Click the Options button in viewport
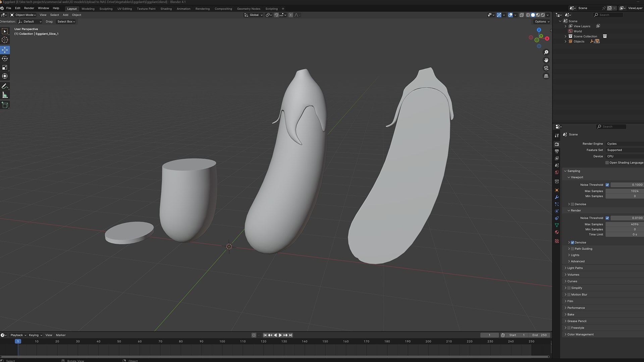 542,21
